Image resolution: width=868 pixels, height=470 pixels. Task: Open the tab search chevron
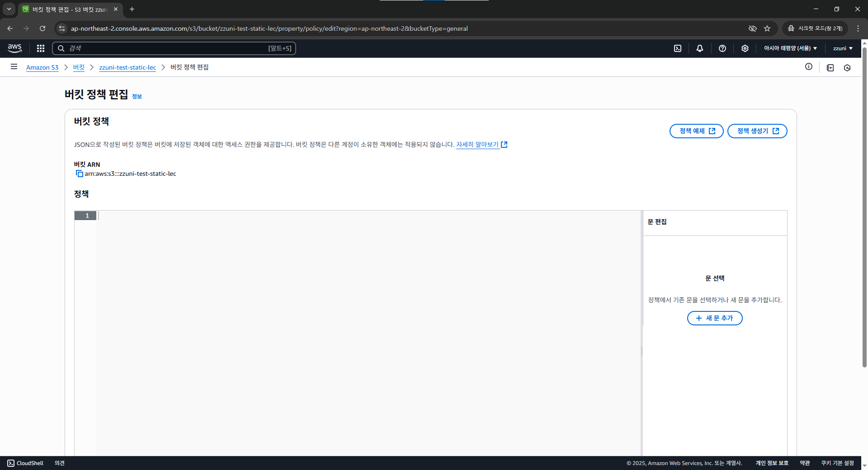pos(9,9)
